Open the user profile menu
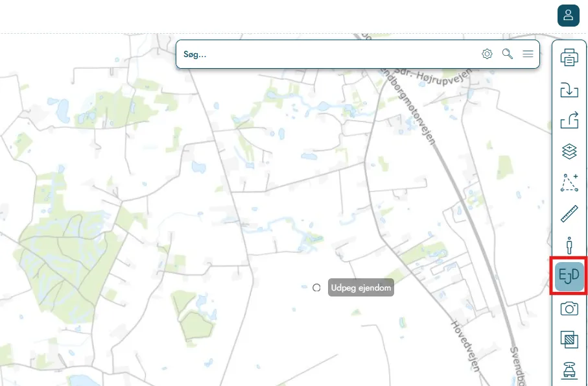588x386 pixels. click(x=568, y=16)
